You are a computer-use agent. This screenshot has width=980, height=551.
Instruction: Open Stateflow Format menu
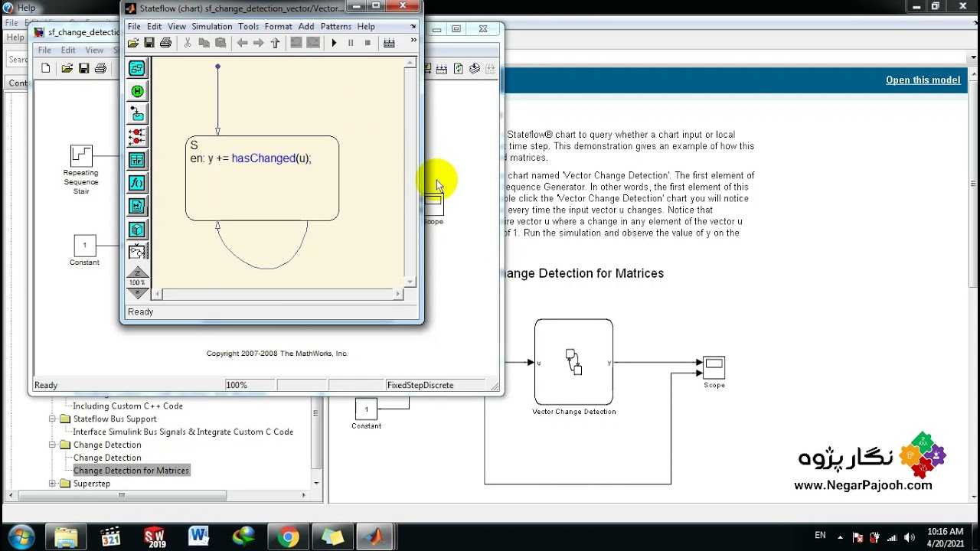[x=278, y=26]
